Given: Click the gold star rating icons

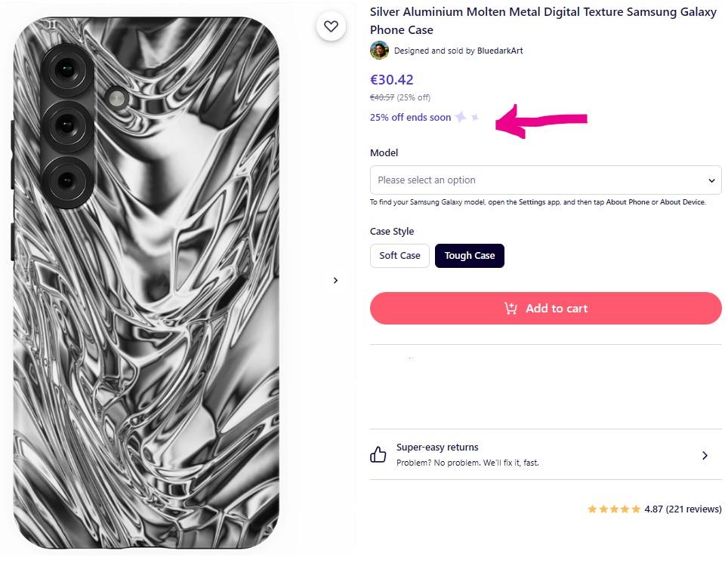Looking at the screenshot, I should click(614, 509).
